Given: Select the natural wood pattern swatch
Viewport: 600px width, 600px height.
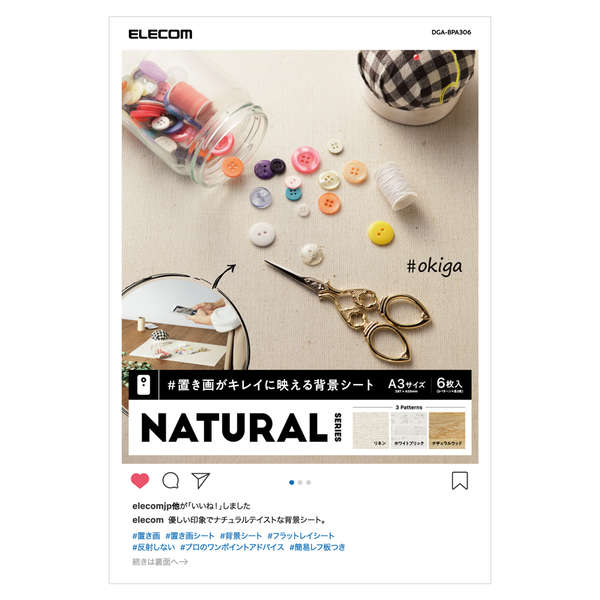Looking at the screenshot, I should click(447, 430).
